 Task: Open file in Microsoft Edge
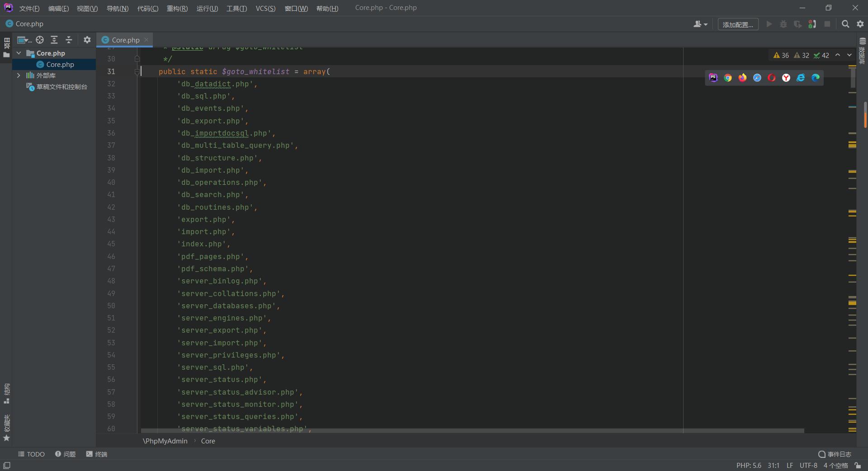816,78
